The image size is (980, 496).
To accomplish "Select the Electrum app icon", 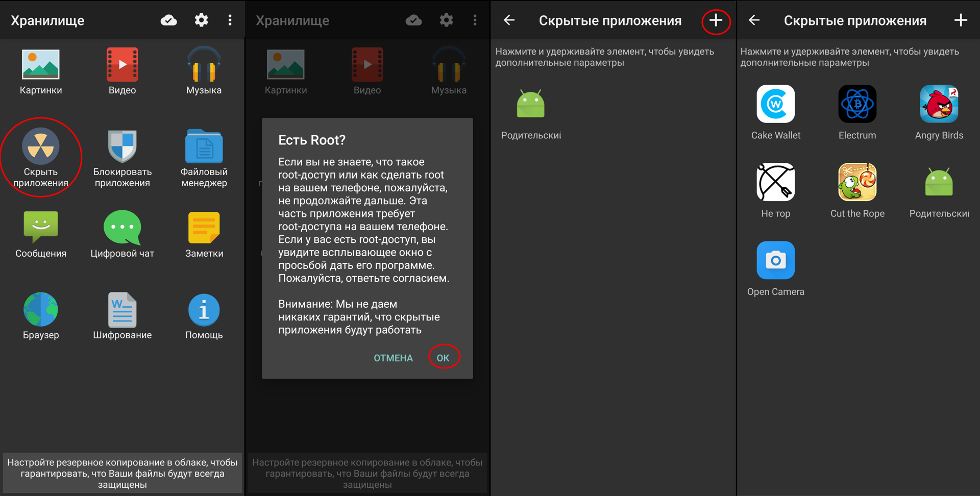I will [857, 104].
